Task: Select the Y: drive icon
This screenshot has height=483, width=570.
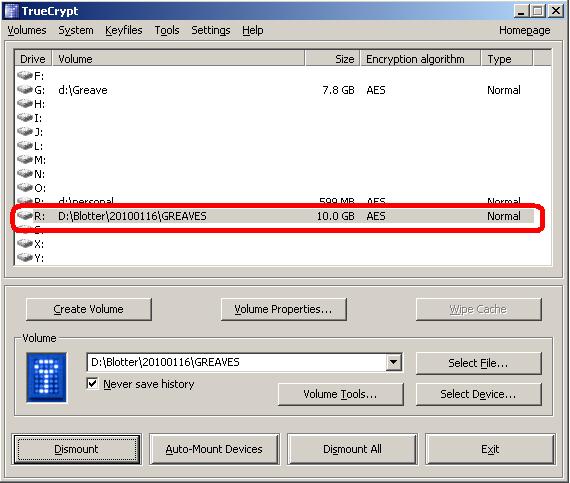Action: 25,258
